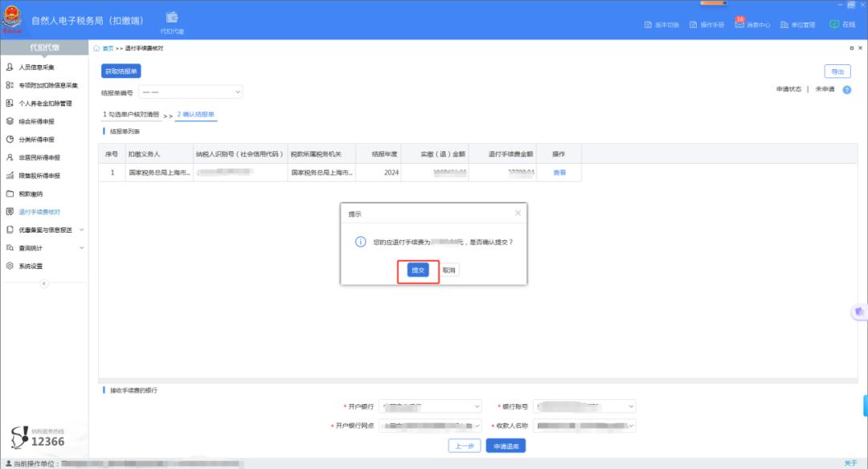The height and width of the screenshot is (469, 868).
Task: Click 取消 button in the dialog
Action: [449, 271]
